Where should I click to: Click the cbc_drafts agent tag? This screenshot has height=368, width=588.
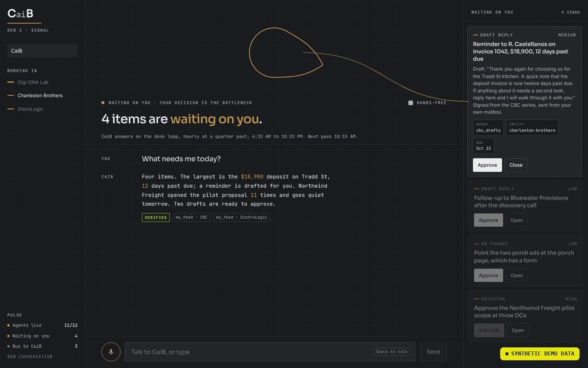point(488,127)
